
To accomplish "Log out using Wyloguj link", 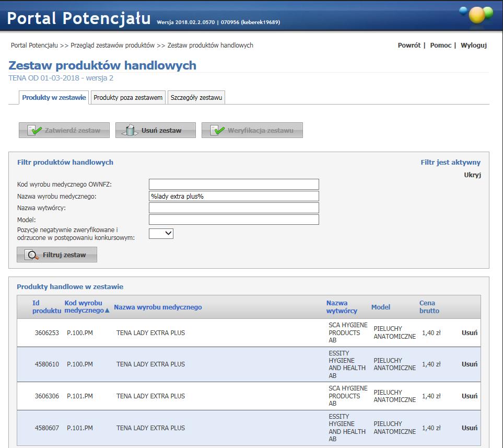I will pos(473,45).
